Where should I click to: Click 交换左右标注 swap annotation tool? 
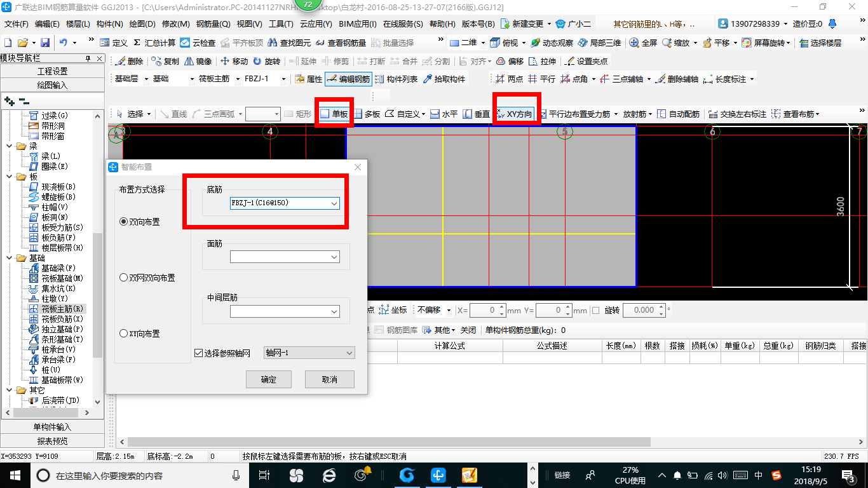coord(737,114)
